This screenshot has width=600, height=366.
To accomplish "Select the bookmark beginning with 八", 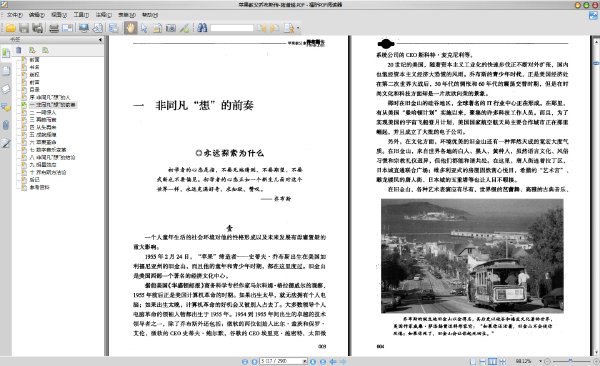I will coord(52,157).
